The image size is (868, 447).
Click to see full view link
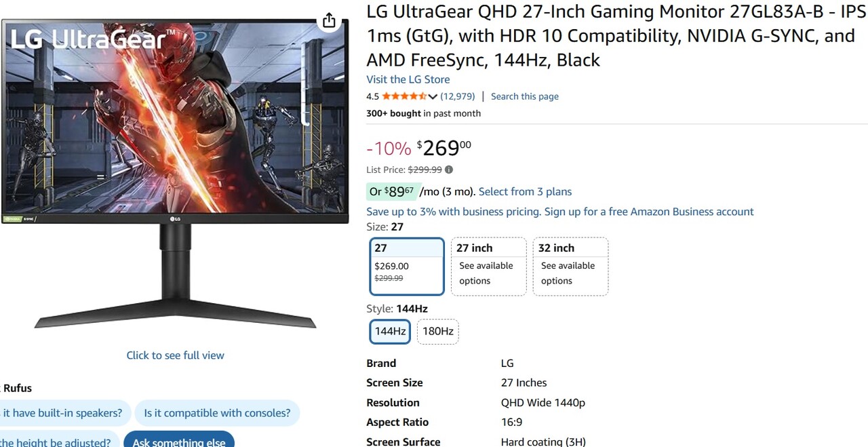point(175,355)
